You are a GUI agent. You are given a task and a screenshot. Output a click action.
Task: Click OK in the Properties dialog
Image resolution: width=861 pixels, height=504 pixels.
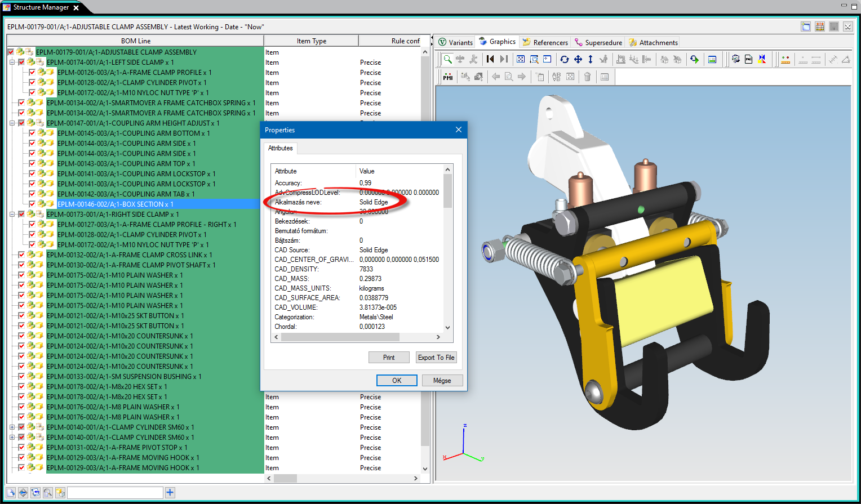(x=397, y=380)
